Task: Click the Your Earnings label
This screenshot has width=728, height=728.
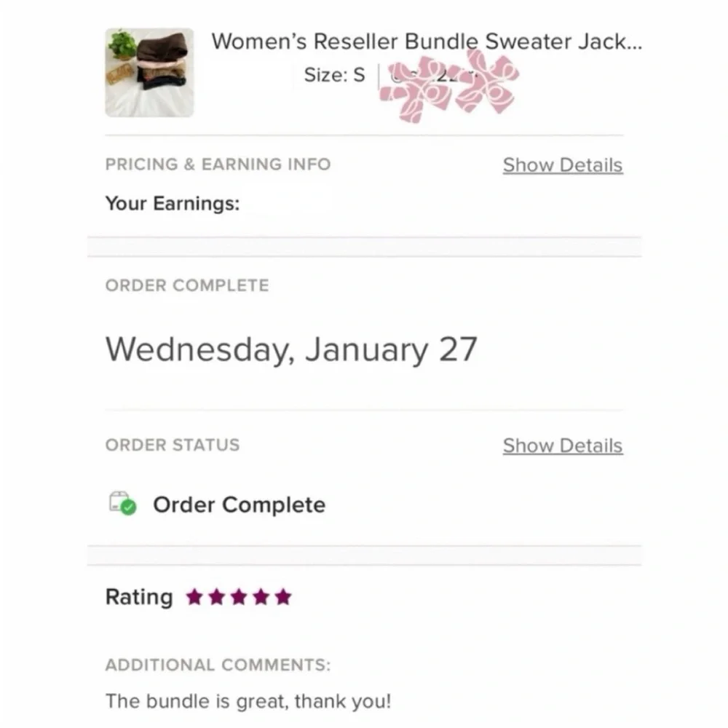Action: tap(173, 204)
